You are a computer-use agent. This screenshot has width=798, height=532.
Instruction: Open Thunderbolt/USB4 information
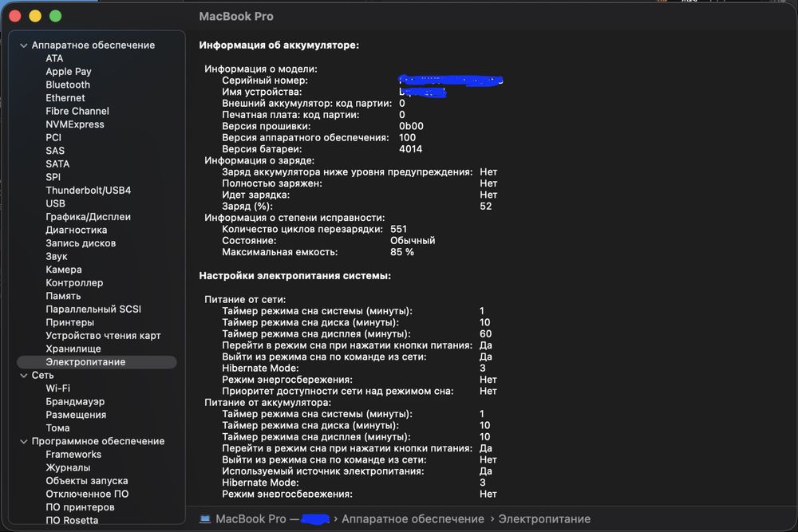pyautogui.click(x=88, y=191)
